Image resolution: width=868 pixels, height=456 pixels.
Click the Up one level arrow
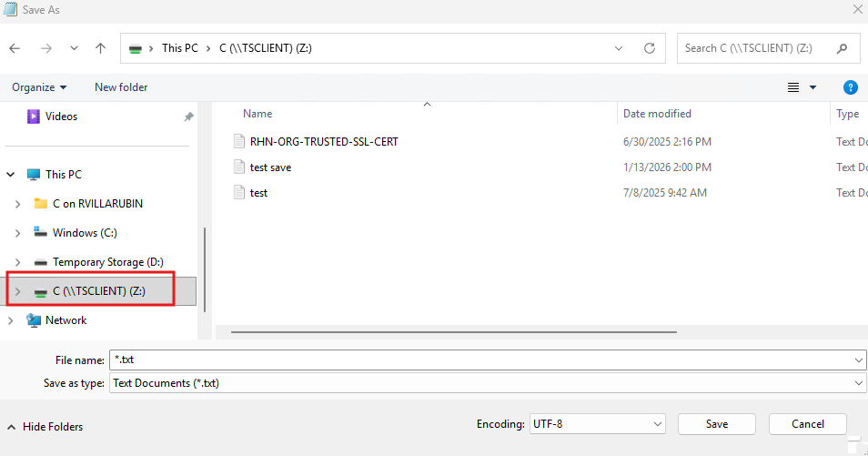(x=101, y=48)
